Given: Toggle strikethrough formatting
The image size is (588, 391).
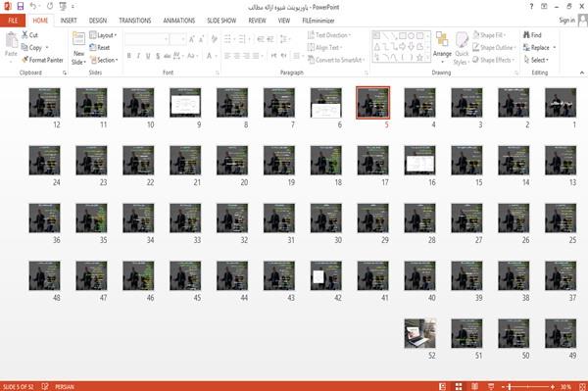Looking at the screenshot, I should pos(168,56).
